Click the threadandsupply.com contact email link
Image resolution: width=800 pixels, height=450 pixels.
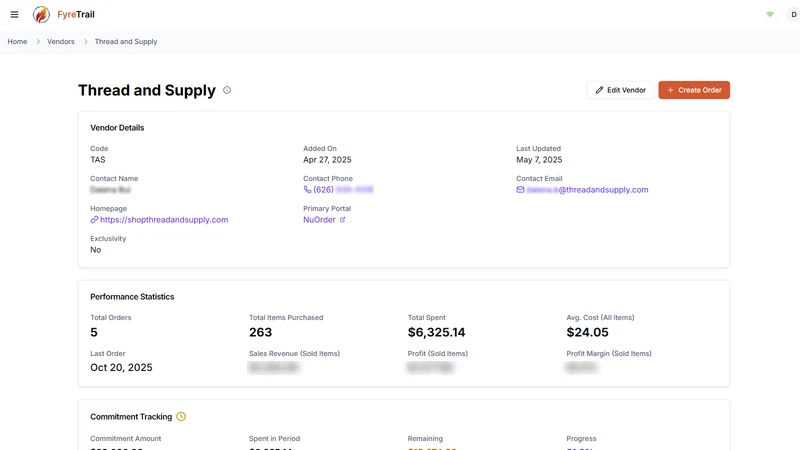pos(587,189)
